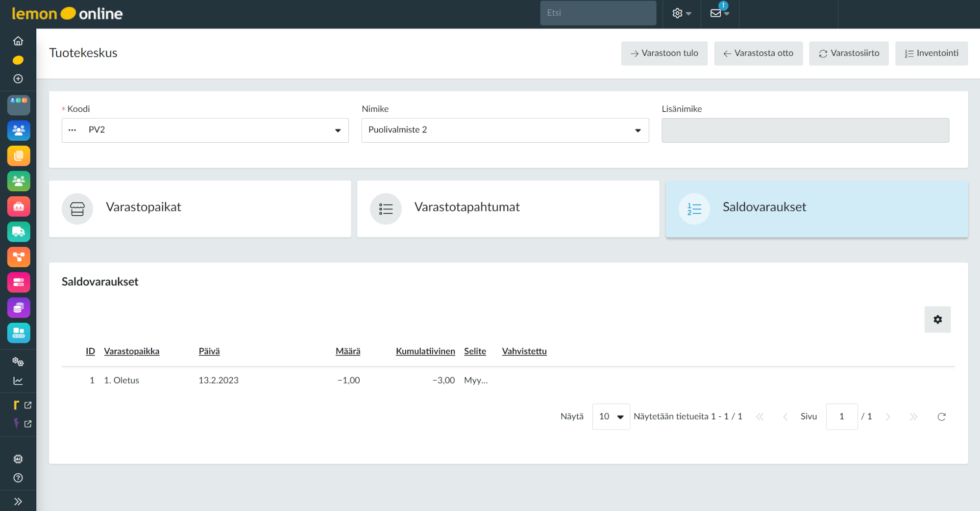Open the home icon in sidebar
Viewport: 980px width, 511px height.
(18, 41)
